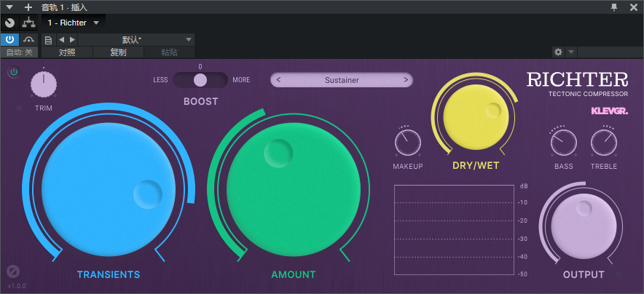The height and width of the screenshot is (294, 644).
Task: Select previous preset left of Sustainer
Action: coord(278,80)
